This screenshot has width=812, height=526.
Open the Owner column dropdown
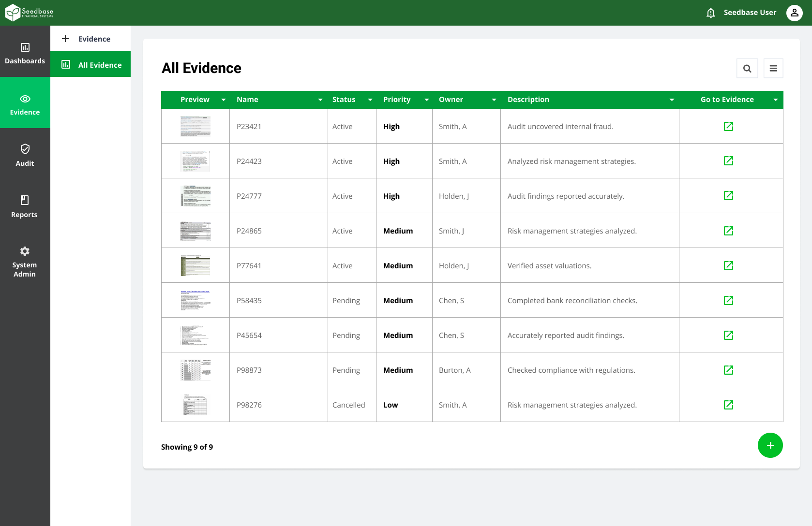tap(494, 100)
